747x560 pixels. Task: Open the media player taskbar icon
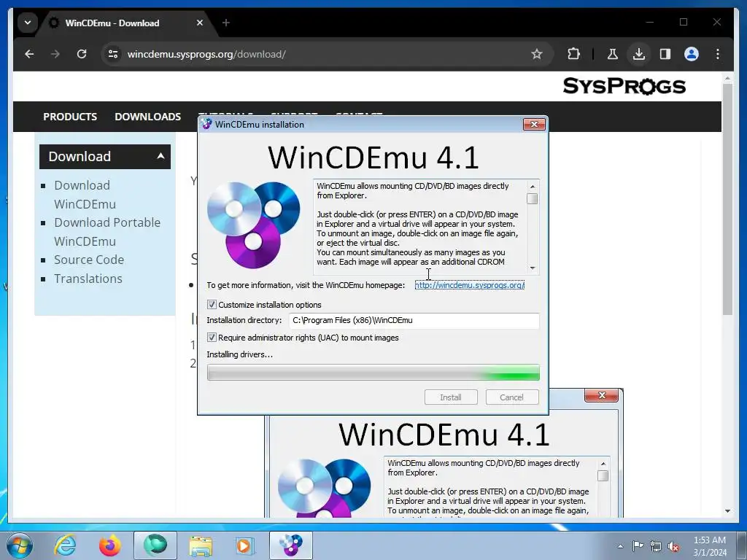point(245,545)
